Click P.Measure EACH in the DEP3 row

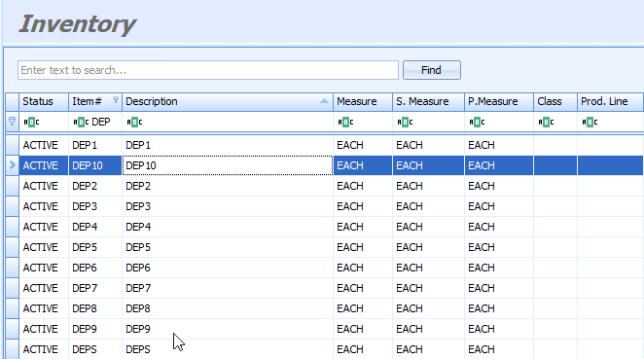[499, 206]
